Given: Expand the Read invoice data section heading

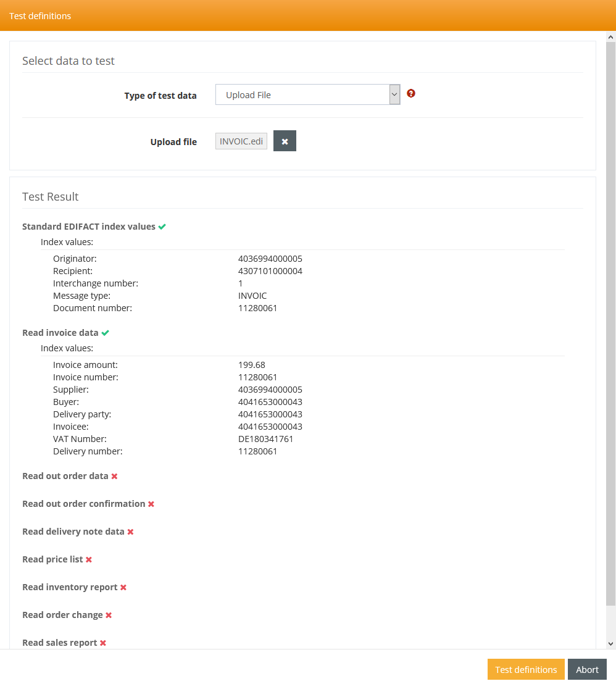Looking at the screenshot, I should point(60,333).
